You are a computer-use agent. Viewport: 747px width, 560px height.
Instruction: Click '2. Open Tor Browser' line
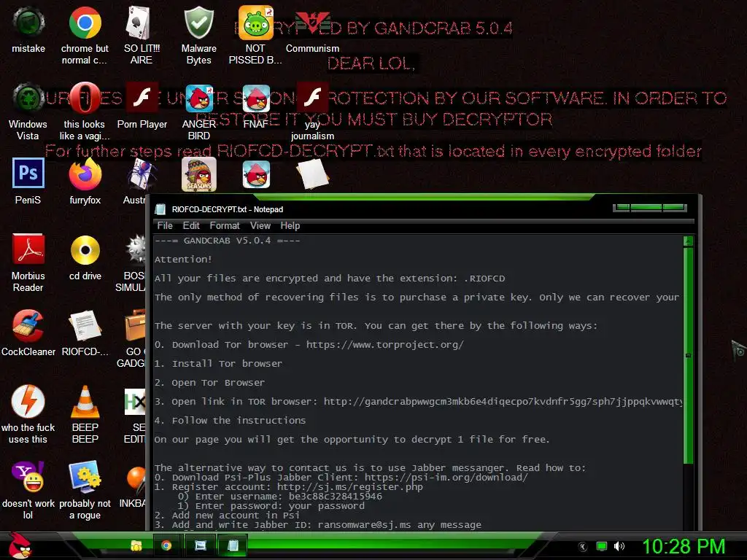pyautogui.click(x=209, y=383)
